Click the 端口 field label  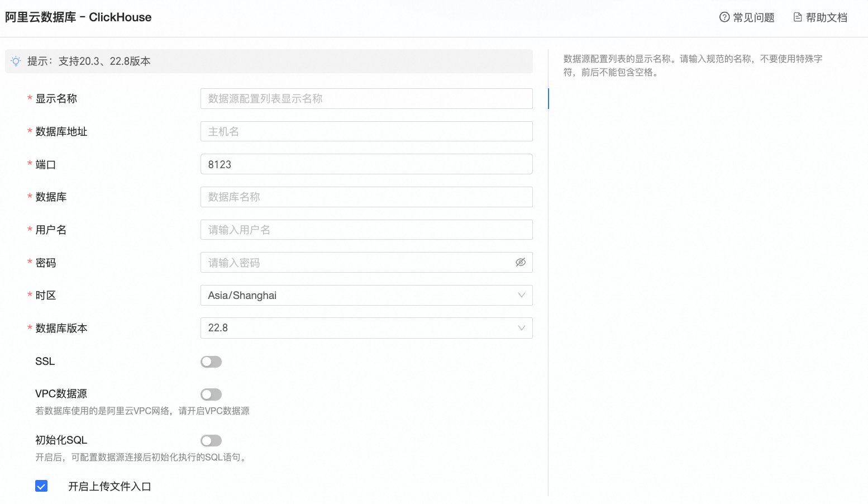(x=46, y=164)
